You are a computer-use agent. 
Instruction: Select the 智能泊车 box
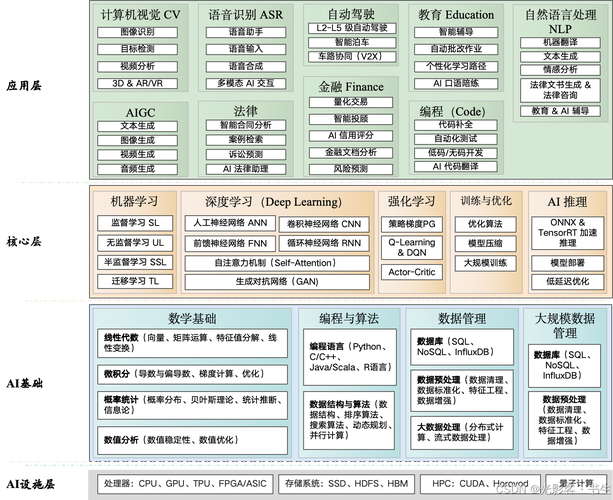[x=352, y=42]
